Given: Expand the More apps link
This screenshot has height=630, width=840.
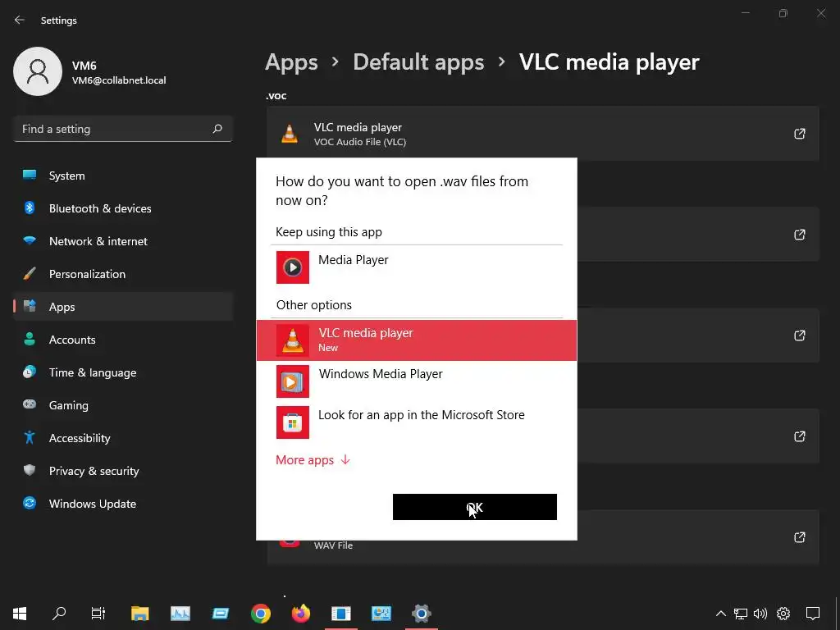Looking at the screenshot, I should click(x=313, y=459).
